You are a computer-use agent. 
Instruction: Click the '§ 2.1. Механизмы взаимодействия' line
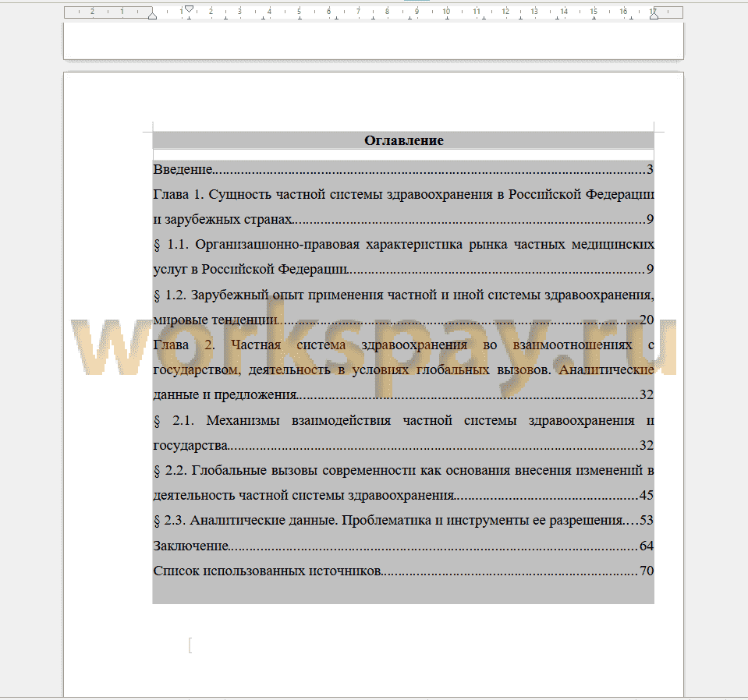[403, 421]
